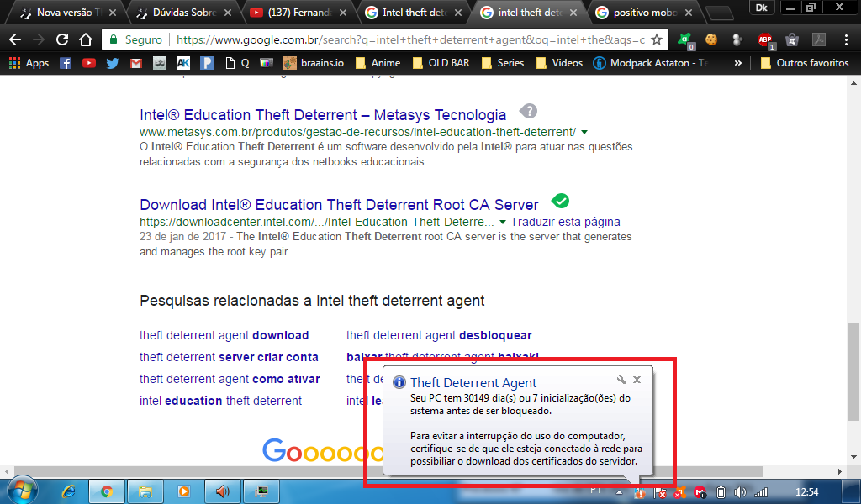Open the tray volume control
This screenshot has width=861, height=504.
pyautogui.click(x=740, y=492)
